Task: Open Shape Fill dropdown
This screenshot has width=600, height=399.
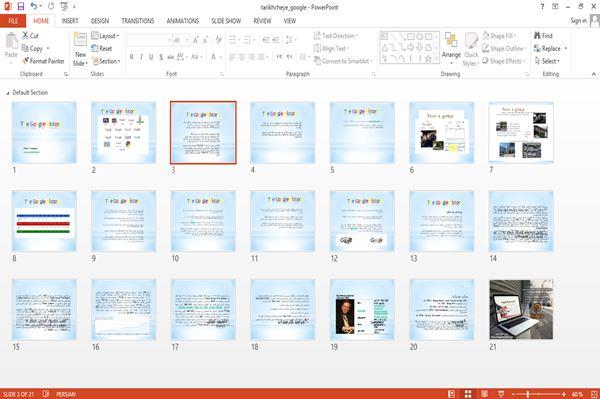Action: (x=499, y=36)
